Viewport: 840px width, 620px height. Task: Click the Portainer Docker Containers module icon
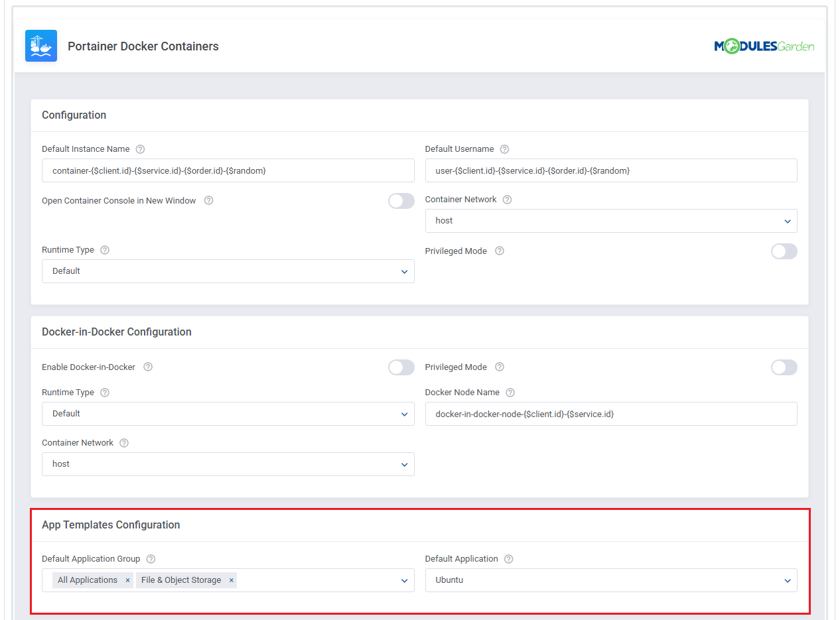point(41,46)
